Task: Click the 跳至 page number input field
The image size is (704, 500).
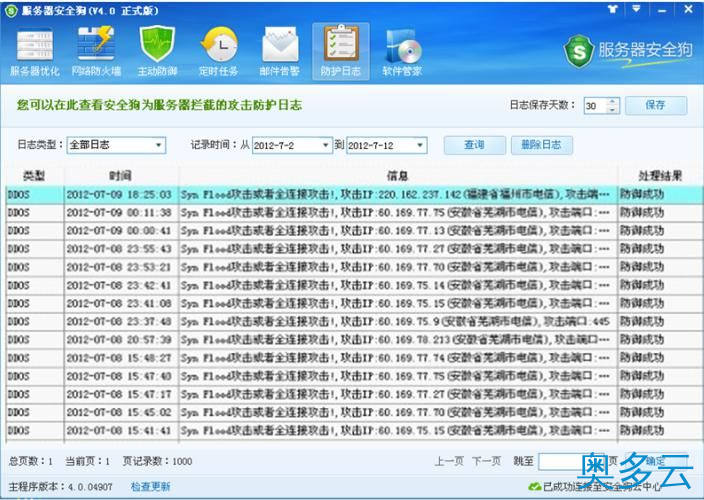Action: point(570,461)
